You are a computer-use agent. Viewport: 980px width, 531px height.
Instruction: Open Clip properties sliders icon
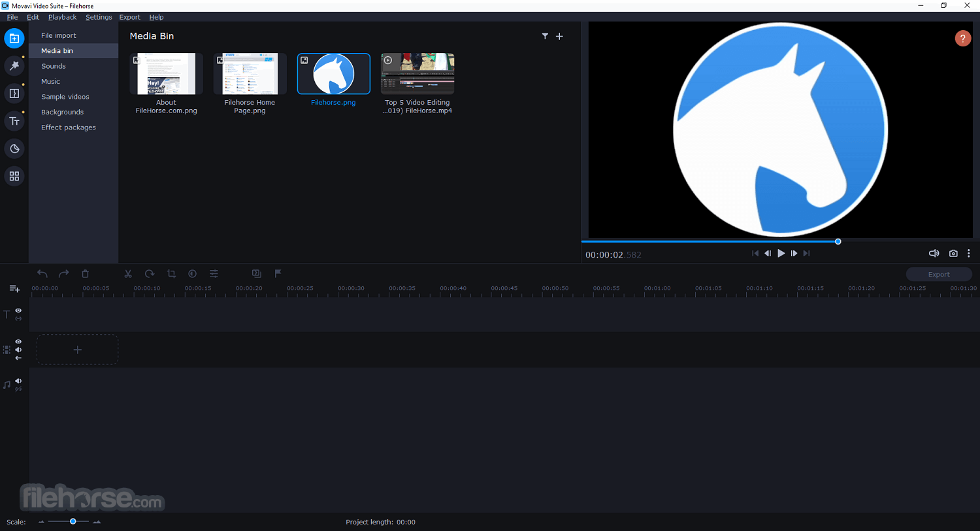[x=214, y=274]
